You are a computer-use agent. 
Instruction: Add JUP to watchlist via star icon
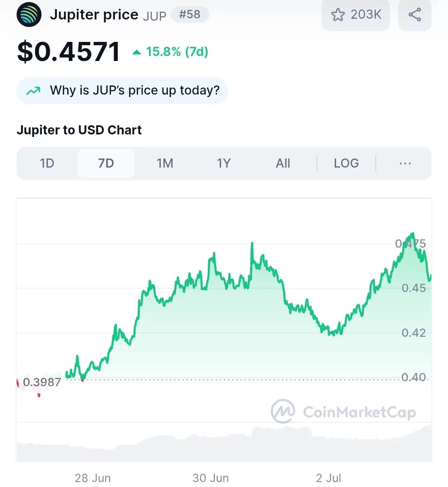coord(338,15)
